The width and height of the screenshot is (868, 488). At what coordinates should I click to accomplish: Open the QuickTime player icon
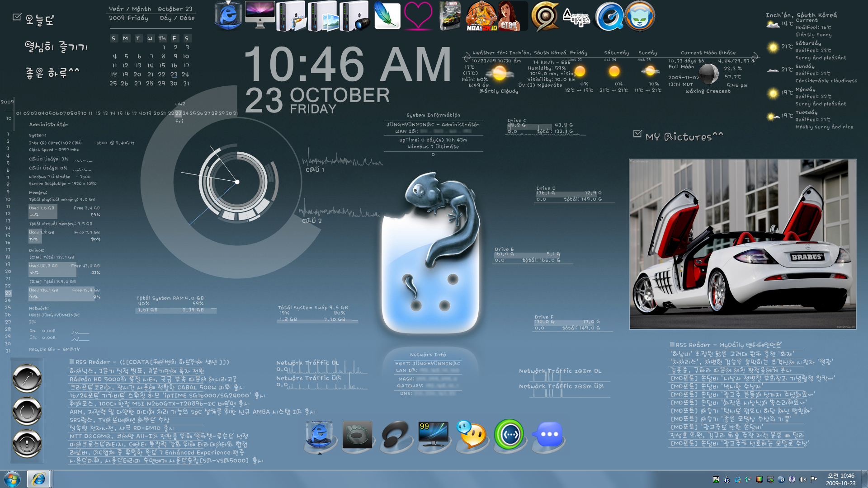pyautogui.click(x=609, y=16)
